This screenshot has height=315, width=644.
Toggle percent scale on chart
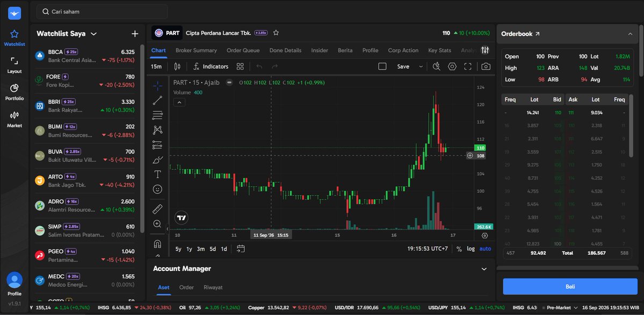459,249
